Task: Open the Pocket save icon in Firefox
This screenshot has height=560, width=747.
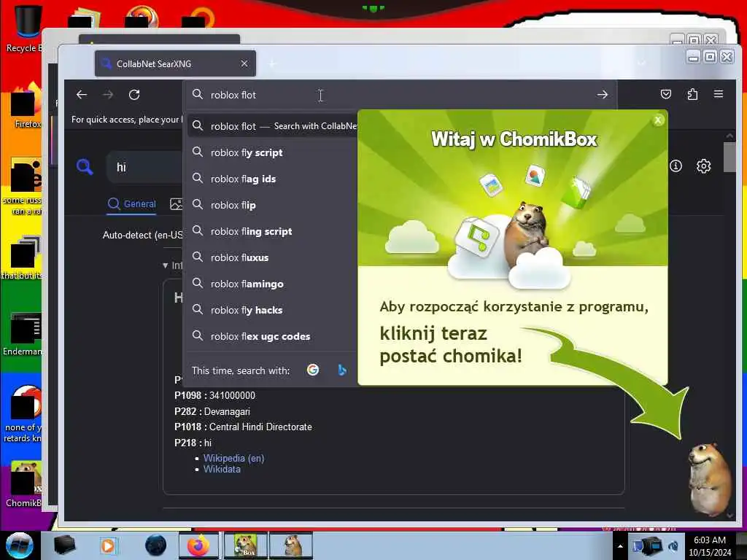Action: tap(666, 94)
